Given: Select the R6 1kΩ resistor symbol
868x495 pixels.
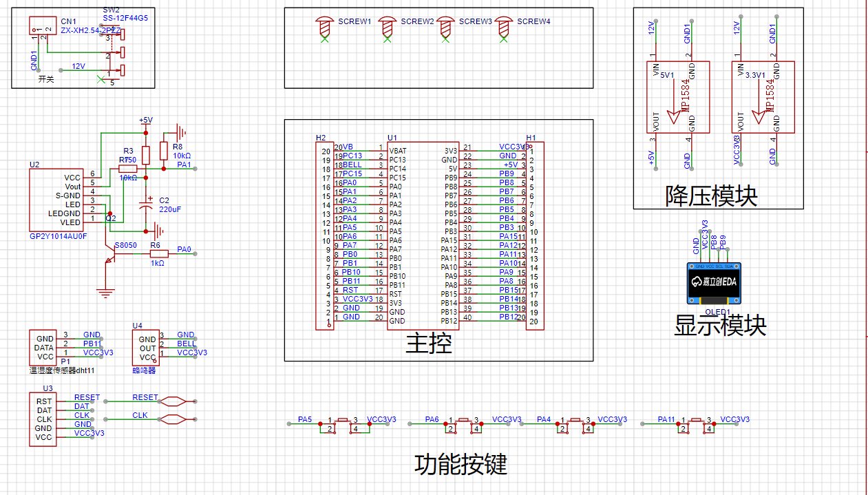Looking at the screenshot, I should (x=158, y=254).
